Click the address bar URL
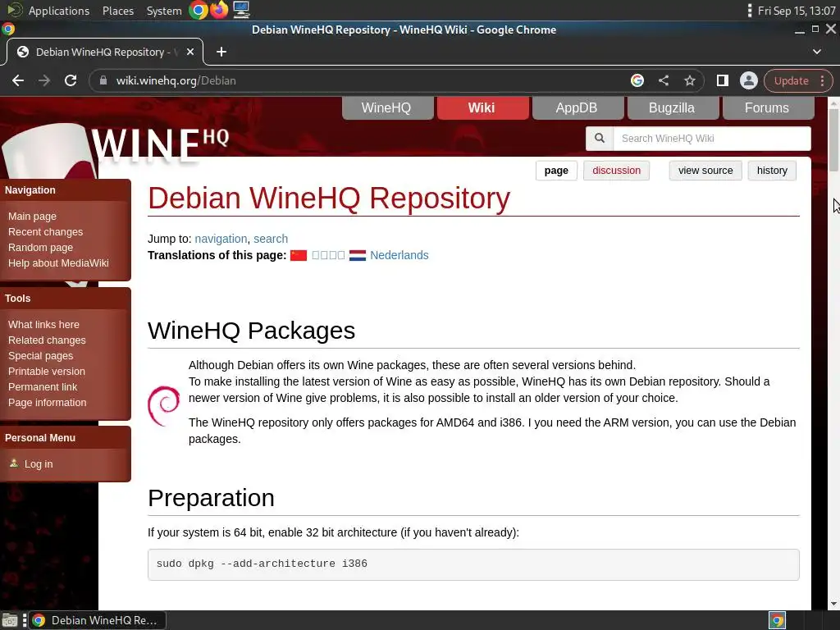This screenshot has height=630, width=840. click(176, 80)
